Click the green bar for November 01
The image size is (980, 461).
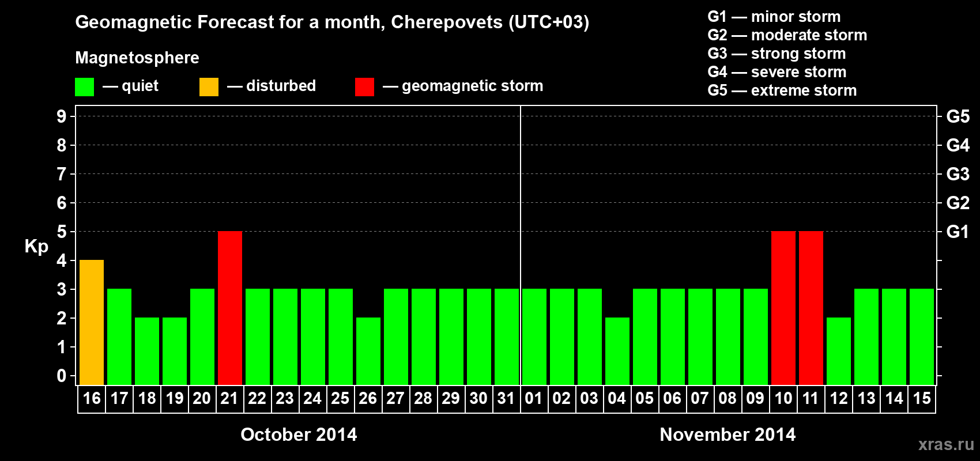coord(534,337)
